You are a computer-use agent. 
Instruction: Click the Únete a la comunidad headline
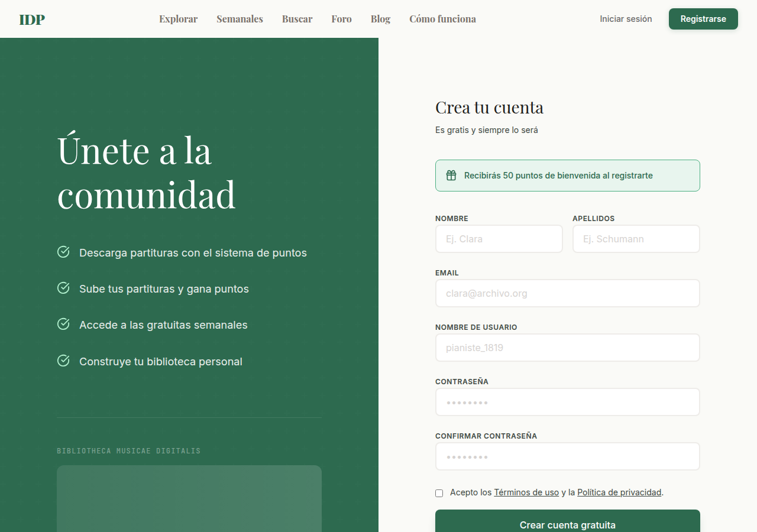click(x=146, y=173)
